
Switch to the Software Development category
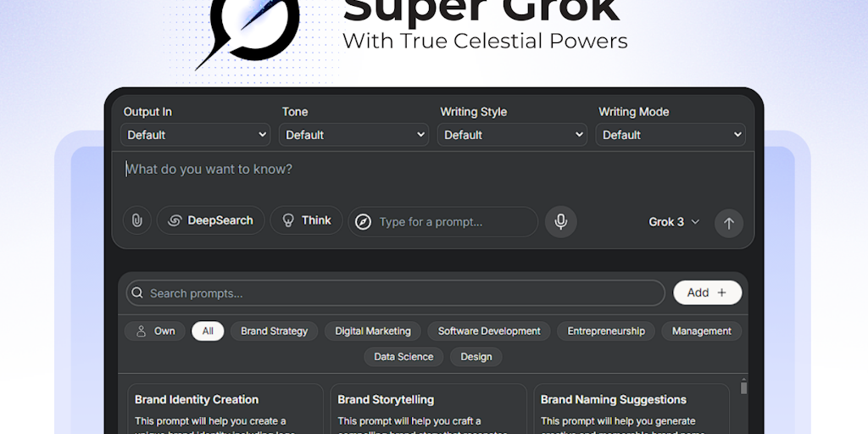click(x=489, y=331)
